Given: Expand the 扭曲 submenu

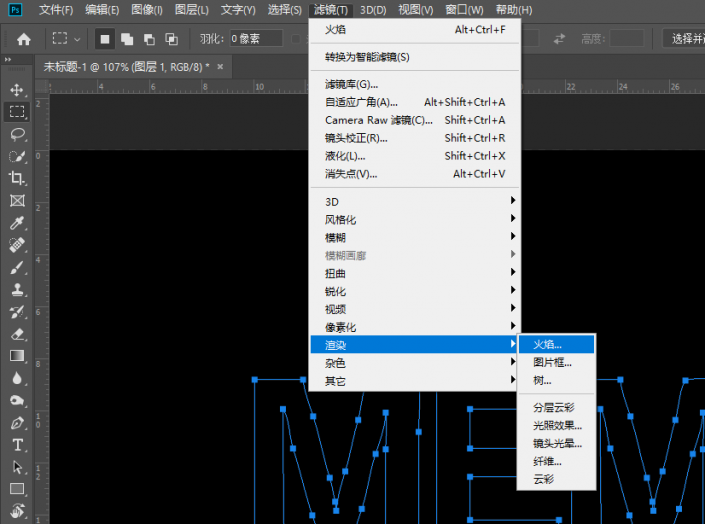Looking at the screenshot, I should [413, 273].
